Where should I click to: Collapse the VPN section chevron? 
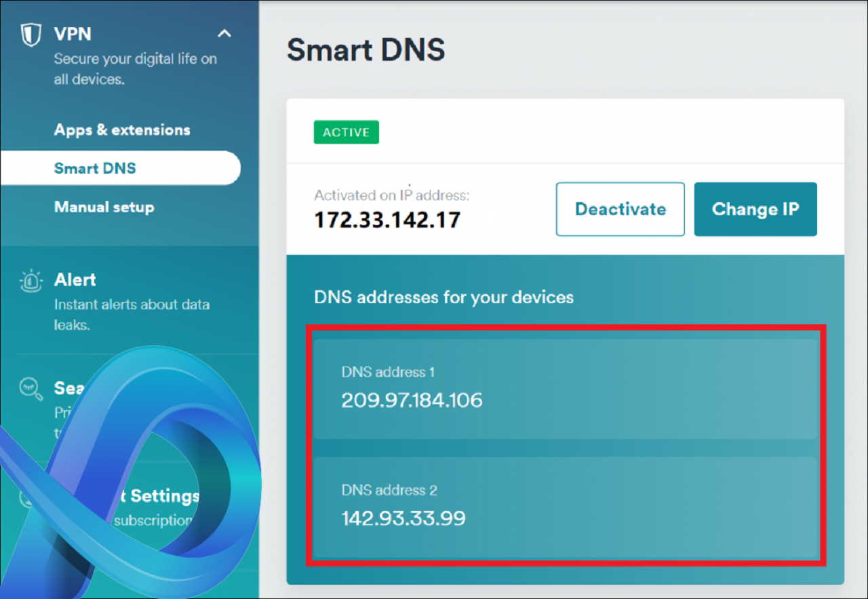[224, 33]
